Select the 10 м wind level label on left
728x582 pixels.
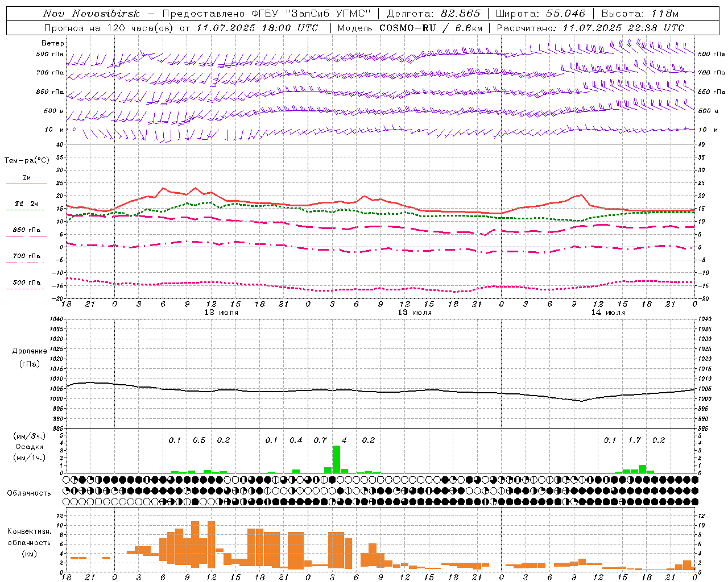(55, 130)
